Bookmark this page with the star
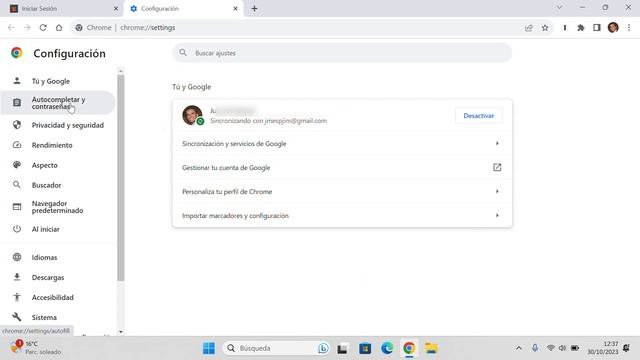Image resolution: width=640 pixels, height=360 pixels. click(545, 28)
